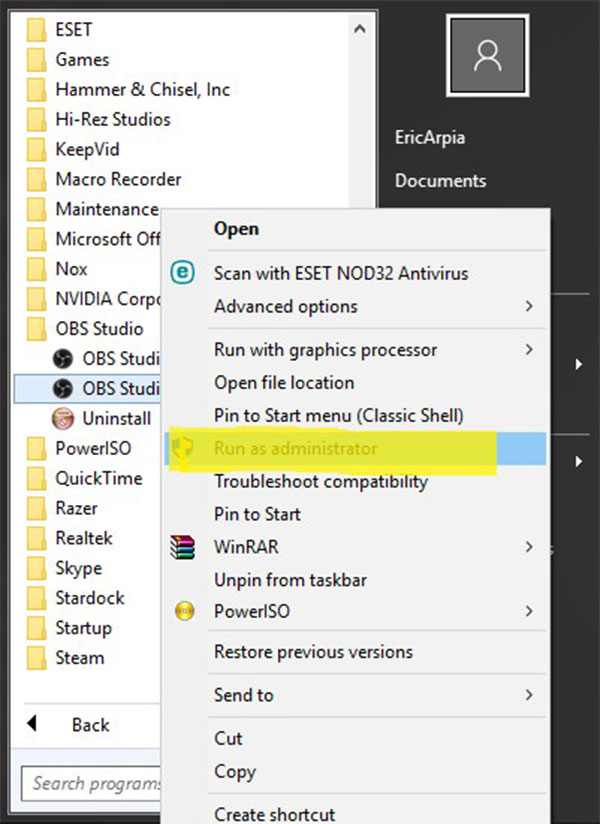Select Open file location

280,383
